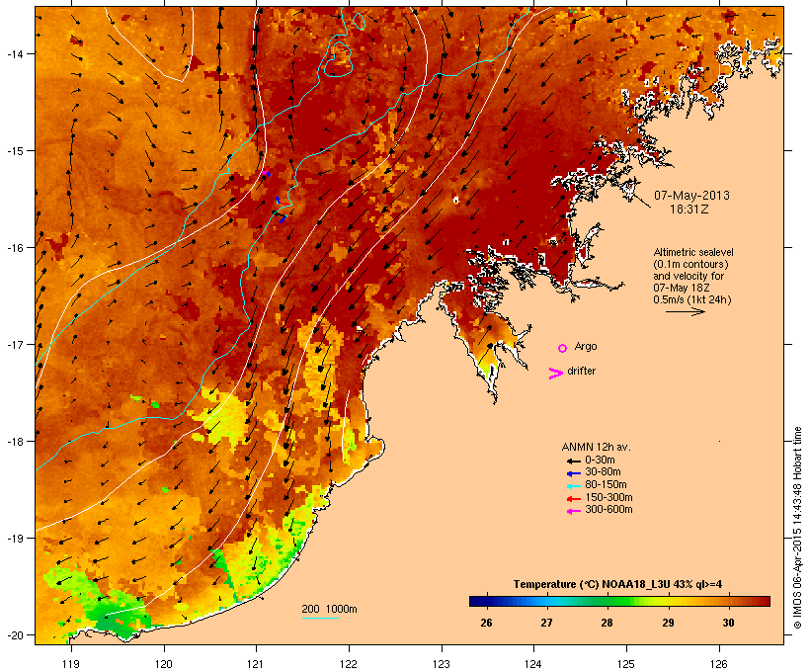Click the "200 1000m" contour label
This screenshot has width=810, height=672.
pos(329,609)
